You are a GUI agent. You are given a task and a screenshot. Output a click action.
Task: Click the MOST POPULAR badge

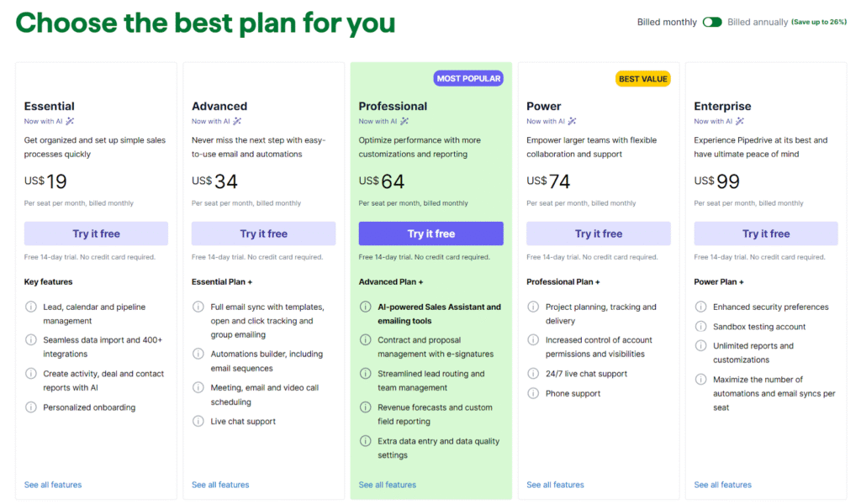pos(468,78)
